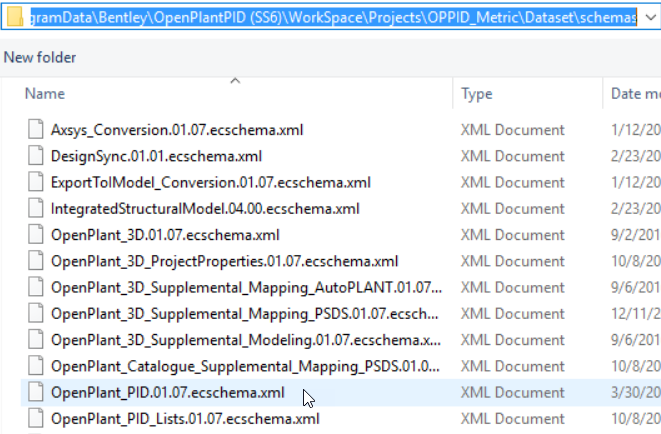661x434 pixels.
Task: Select file icon of Axsys_Conversion.01.07.ecschema.xml
Action: point(35,129)
